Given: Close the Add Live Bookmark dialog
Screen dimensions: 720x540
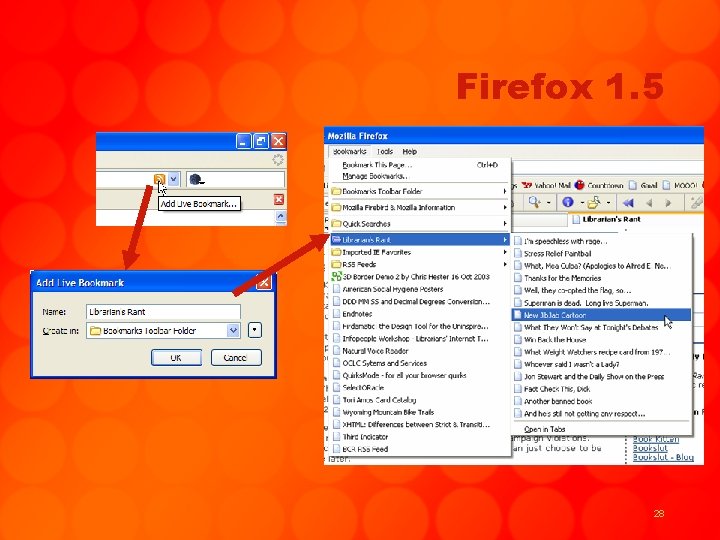Looking at the screenshot, I should tap(264, 282).
